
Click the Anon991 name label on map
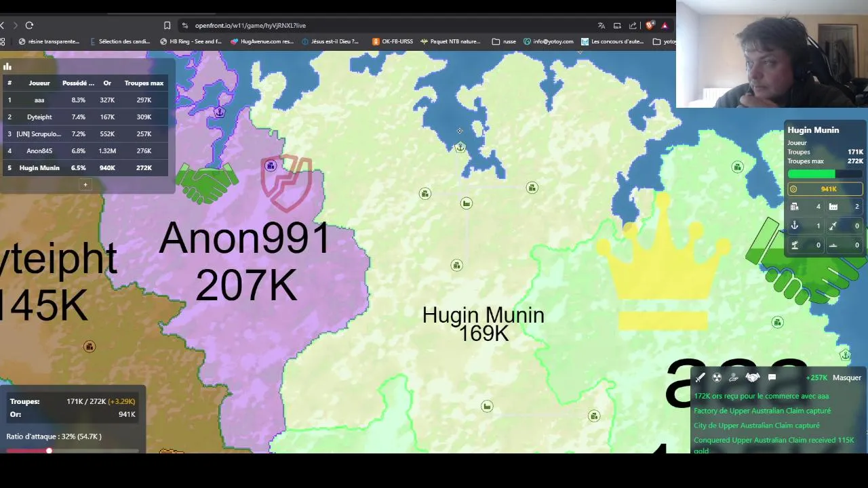[x=245, y=239]
